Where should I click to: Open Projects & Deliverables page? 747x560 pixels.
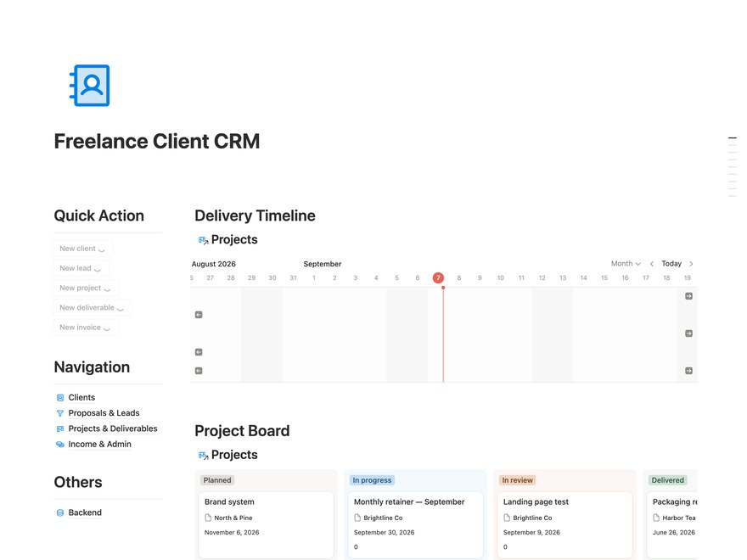click(112, 428)
